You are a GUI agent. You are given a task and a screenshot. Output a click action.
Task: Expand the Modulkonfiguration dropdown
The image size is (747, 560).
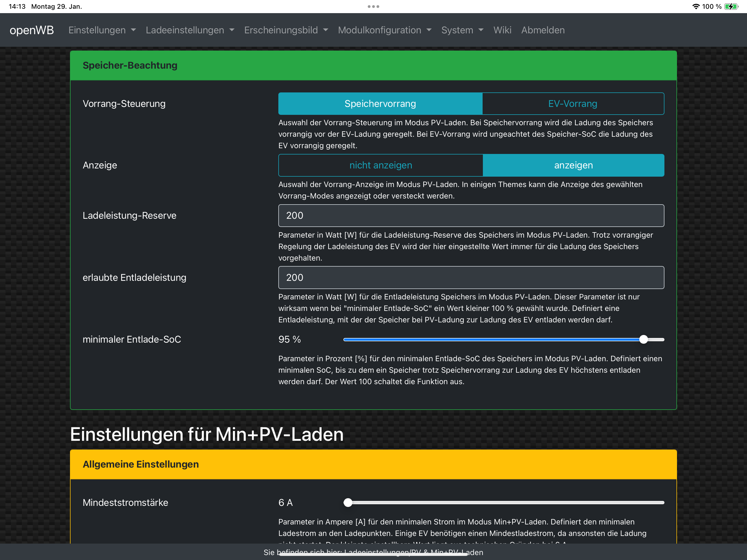coord(384,30)
